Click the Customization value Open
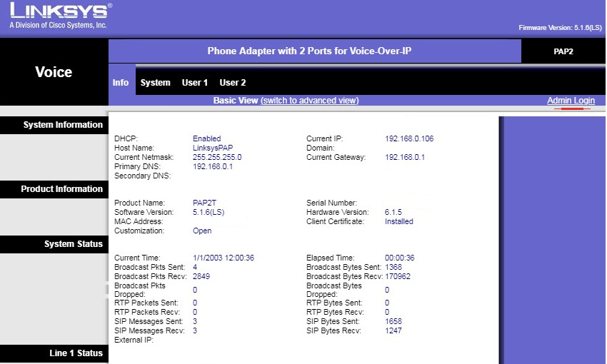Image resolution: width=607 pixels, height=364 pixels. [x=202, y=231]
